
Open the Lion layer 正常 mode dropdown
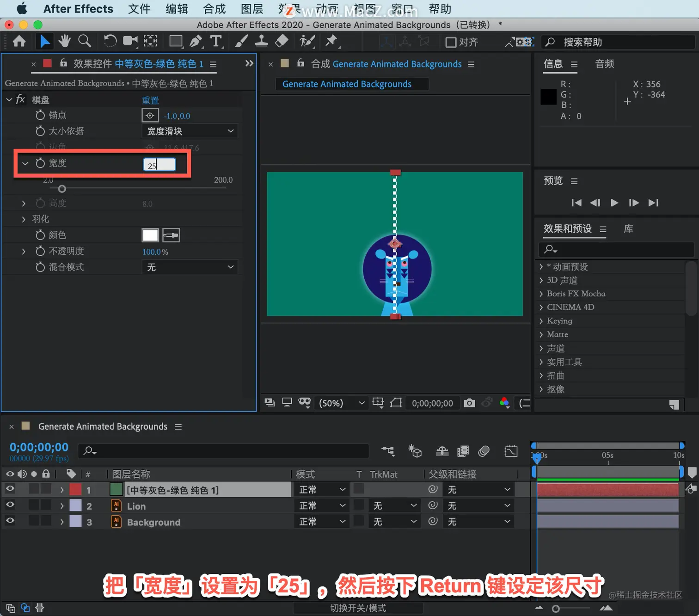[322, 505]
